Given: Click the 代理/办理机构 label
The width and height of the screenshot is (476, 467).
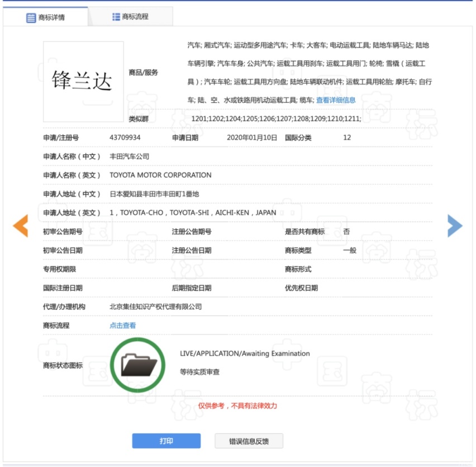Looking at the screenshot, I should coord(64,306).
